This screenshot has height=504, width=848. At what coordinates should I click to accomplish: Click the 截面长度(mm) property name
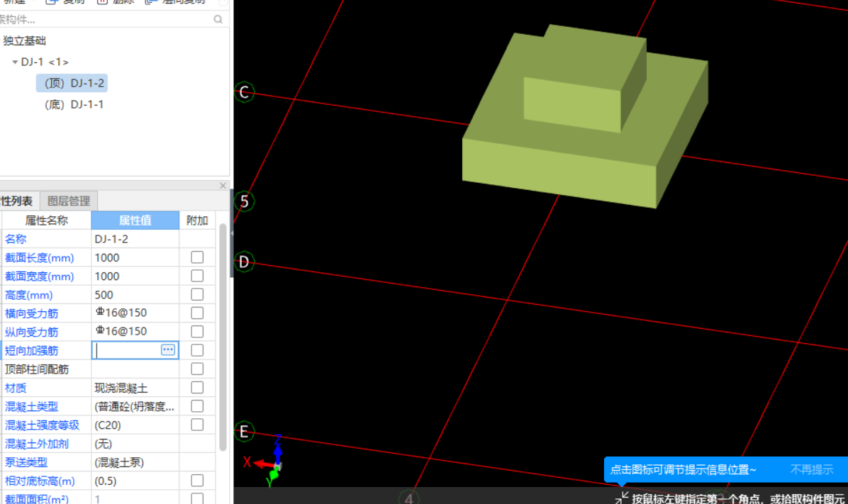pos(40,258)
